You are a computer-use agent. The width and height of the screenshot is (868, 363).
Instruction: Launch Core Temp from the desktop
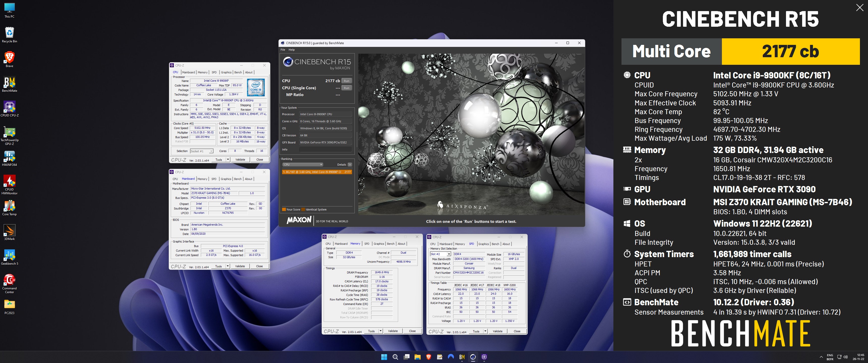pyautogui.click(x=9, y=208)
